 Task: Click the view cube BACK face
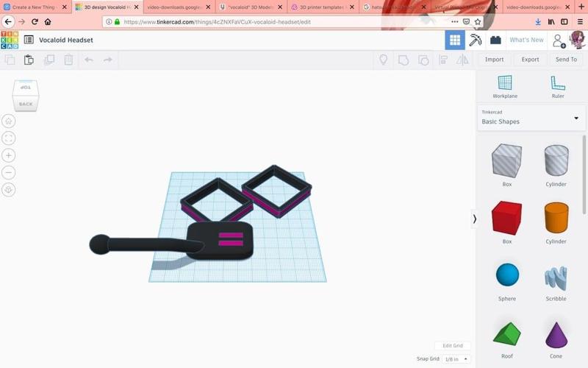(26, 104)
